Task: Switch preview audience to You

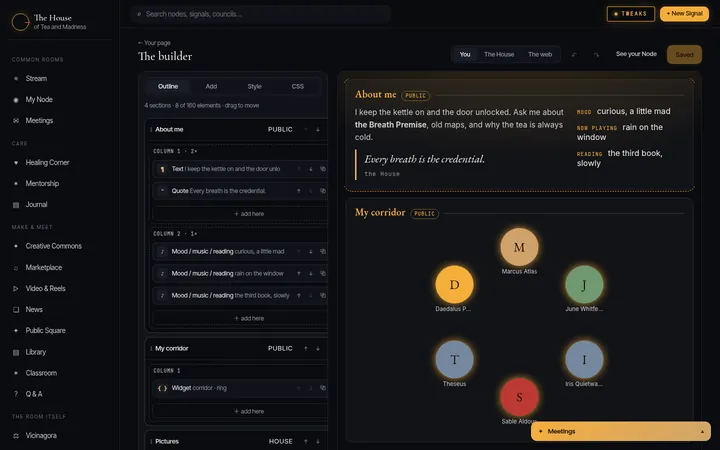Action: (465, 55)
